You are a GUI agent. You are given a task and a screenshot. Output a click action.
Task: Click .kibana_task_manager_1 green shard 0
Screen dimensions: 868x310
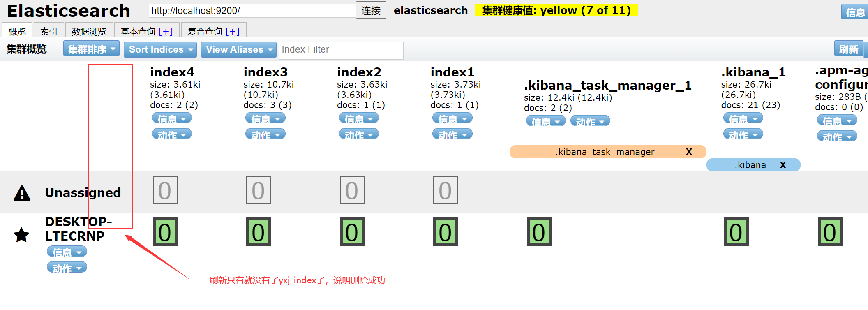coord(539,231)
